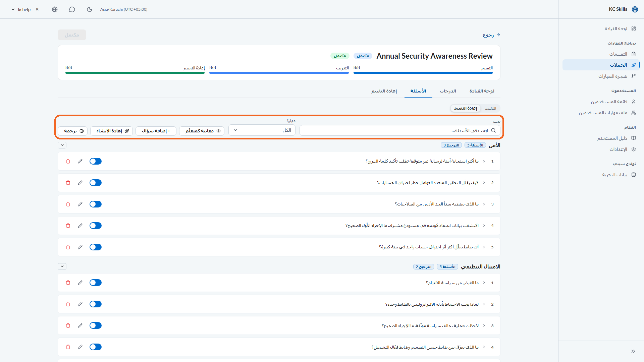Viewport: 644px width, 362px height.
Task: Go back using رجوع link
Action: click(491, 35)
